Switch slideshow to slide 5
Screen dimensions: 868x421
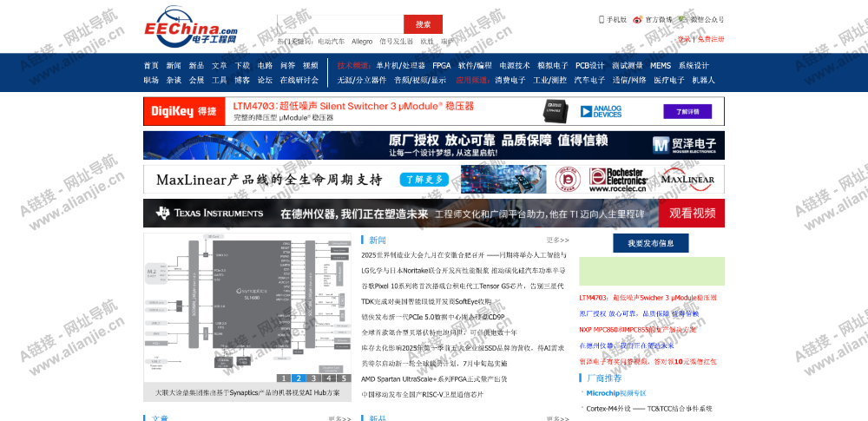coord(344,378)
